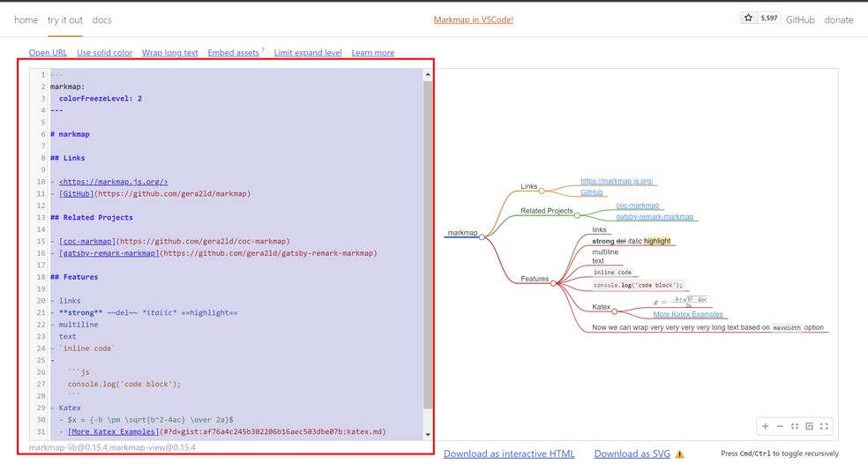Click editor line '## Features'

pos(74,277)
